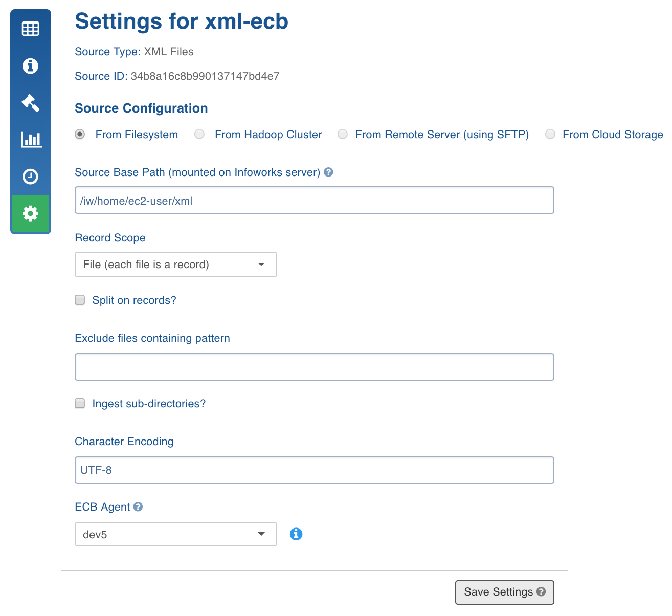Click the Save Settings button
This screenshot has width=672, height=616.
505,592
